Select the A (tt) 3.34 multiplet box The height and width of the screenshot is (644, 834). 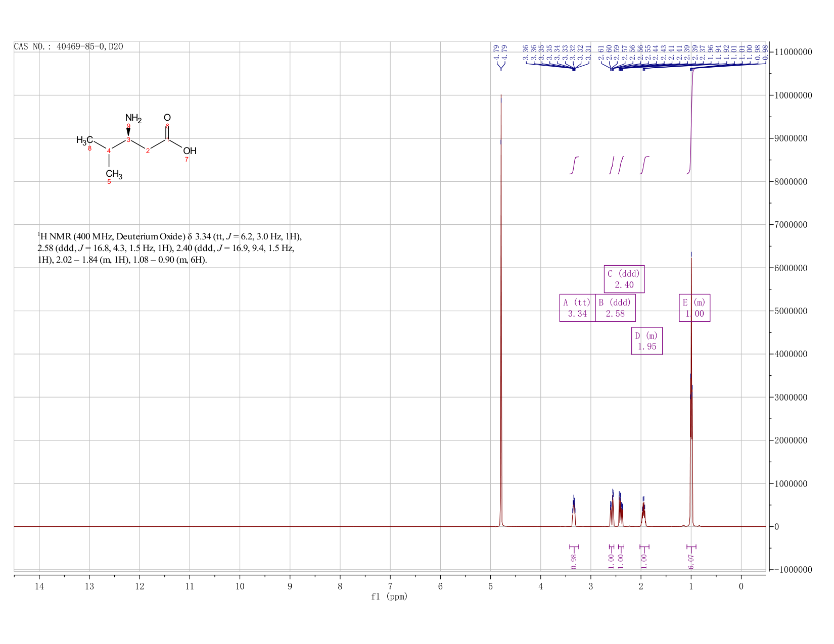(577, 308)
